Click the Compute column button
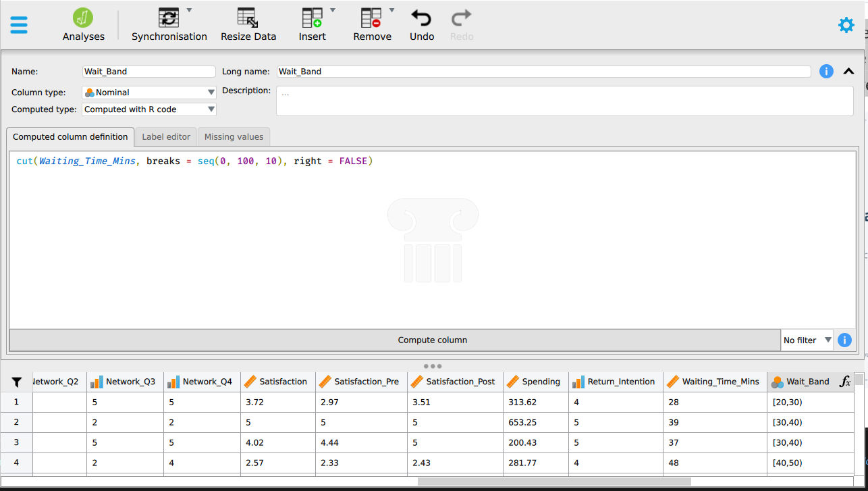Screen dimensions: 868x491 (395, 340)
